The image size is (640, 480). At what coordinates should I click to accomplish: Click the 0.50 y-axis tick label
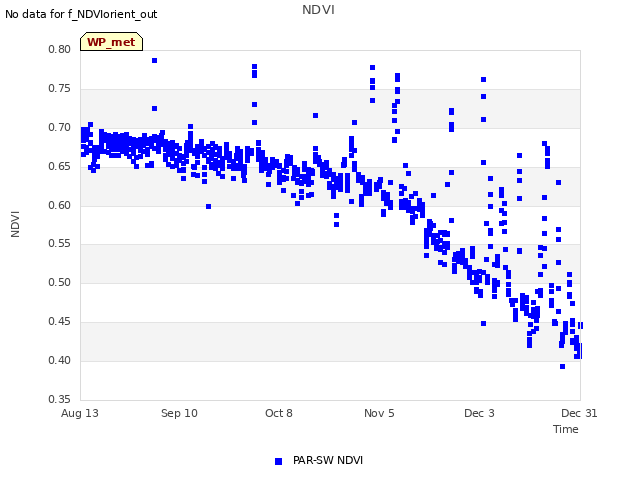coord(59,282)
